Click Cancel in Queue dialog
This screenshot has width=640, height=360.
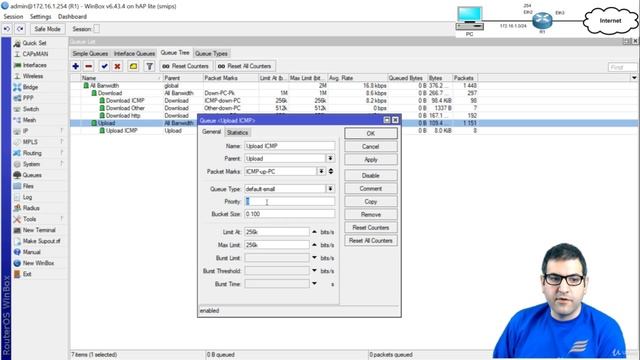371,147
